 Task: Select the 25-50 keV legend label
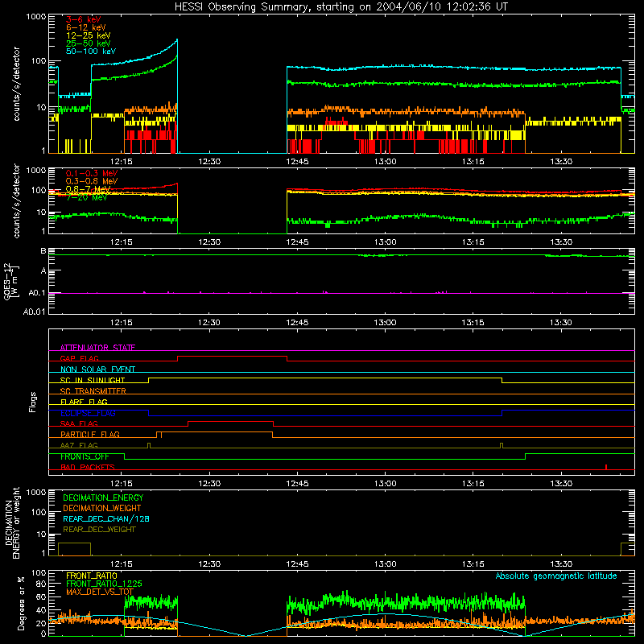(x=89, y=43)
